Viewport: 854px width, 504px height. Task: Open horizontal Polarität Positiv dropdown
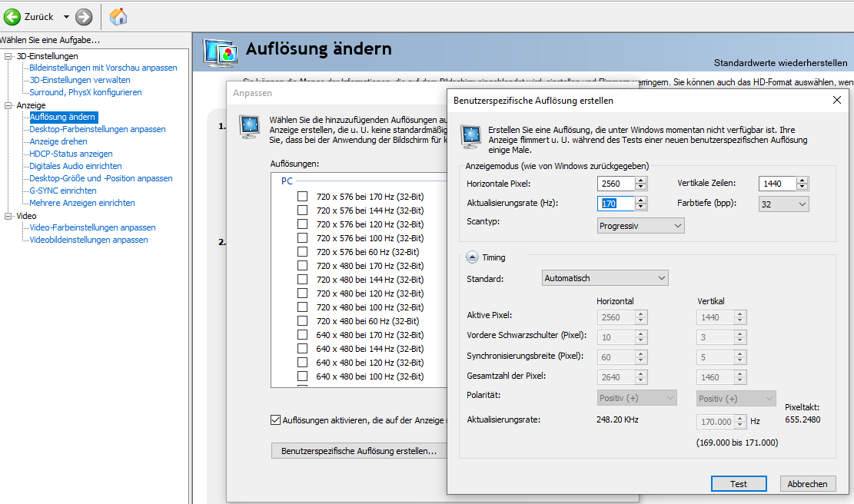tap(636, 398)
